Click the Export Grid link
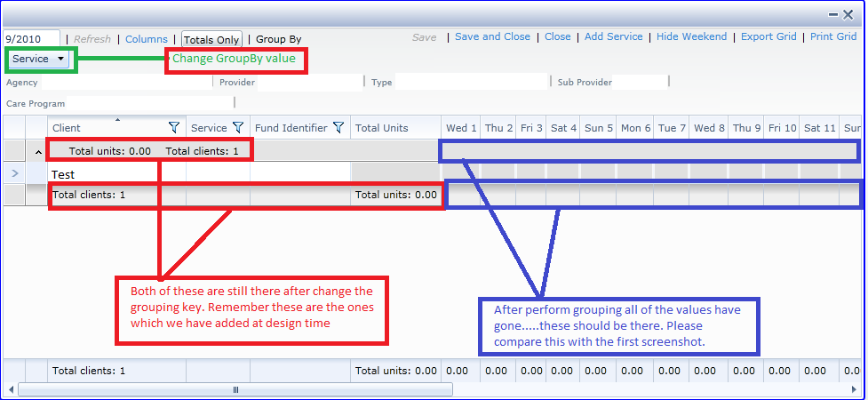Screen dimensions: 868x400 tap(768, 36)
